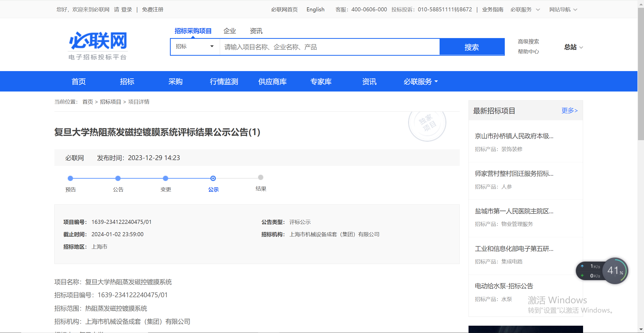Open 高级搜索 advanced search

click(x=528, y=42)
